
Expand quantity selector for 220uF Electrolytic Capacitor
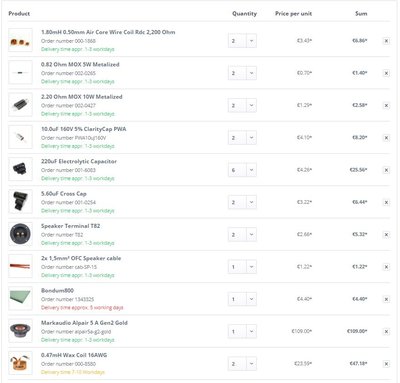[242, 170]
